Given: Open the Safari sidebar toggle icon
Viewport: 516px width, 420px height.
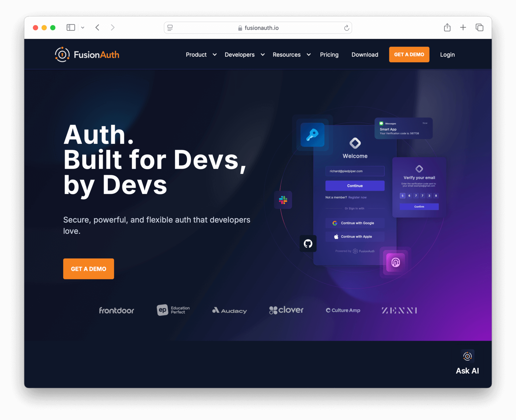Looking at the screenshot, I should pos(71,28).
